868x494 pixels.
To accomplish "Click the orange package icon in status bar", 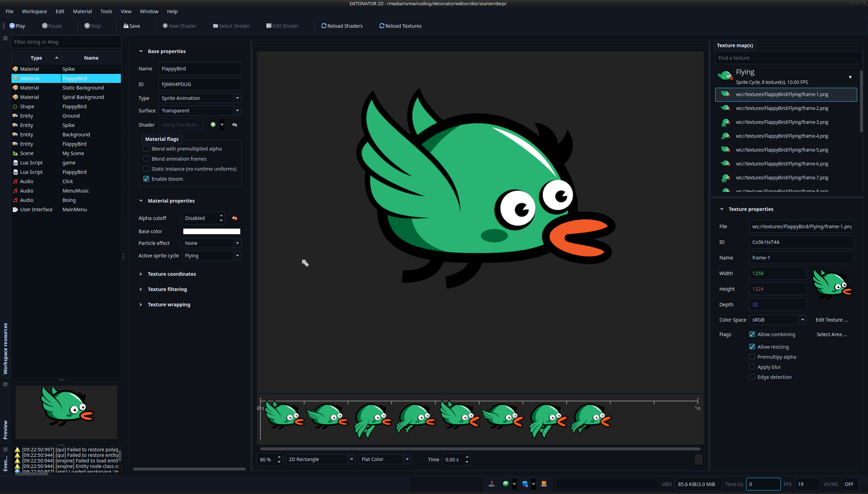I will click(x=544, y=484).
